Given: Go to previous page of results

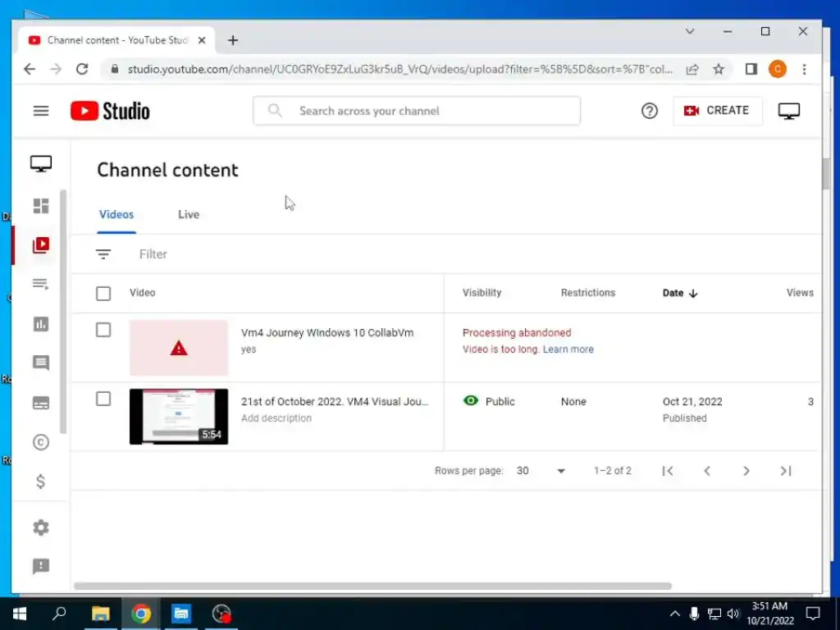Looking at the screenshot, I should pos(707,471).
